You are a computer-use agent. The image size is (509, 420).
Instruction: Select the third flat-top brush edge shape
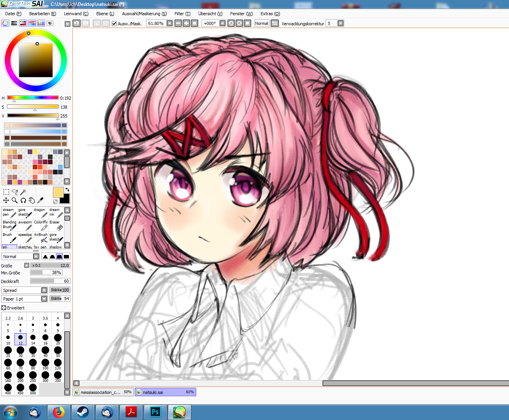click(x=59, y=257)
